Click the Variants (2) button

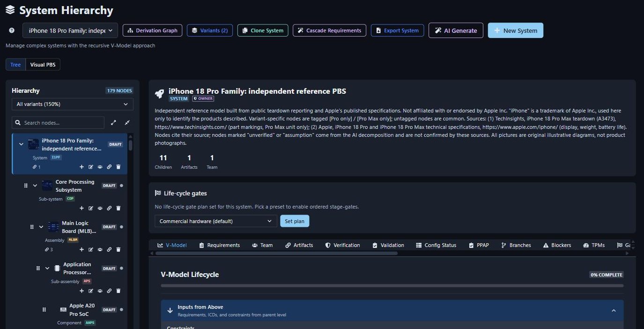pos(209,30)
